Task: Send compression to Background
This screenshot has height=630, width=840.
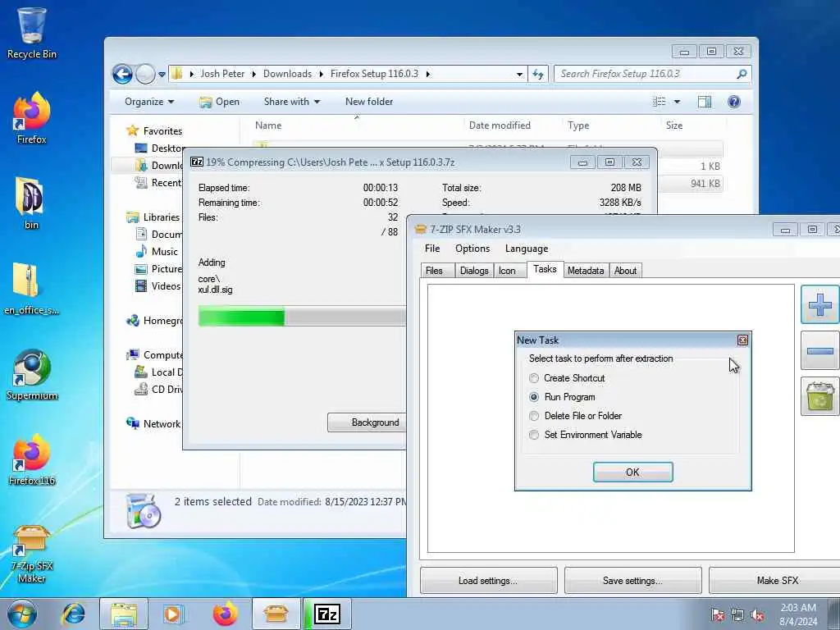Action: click(x=367, y=422)
